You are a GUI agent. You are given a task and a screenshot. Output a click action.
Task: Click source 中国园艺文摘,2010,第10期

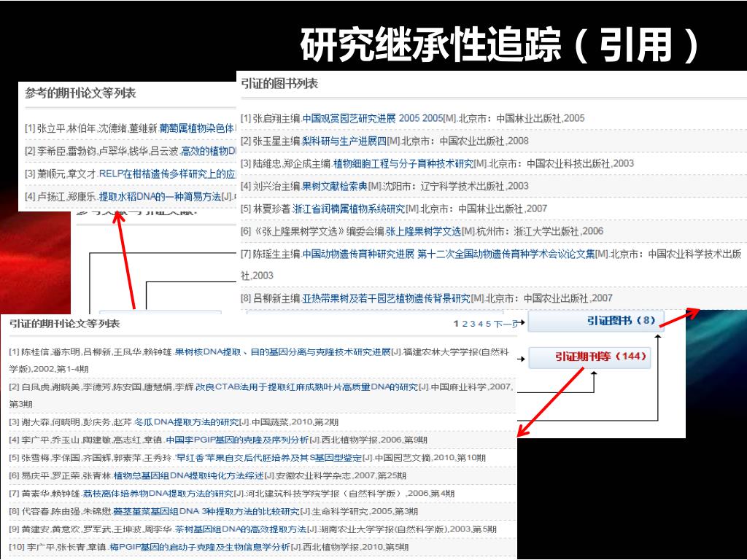click(430, 458)
